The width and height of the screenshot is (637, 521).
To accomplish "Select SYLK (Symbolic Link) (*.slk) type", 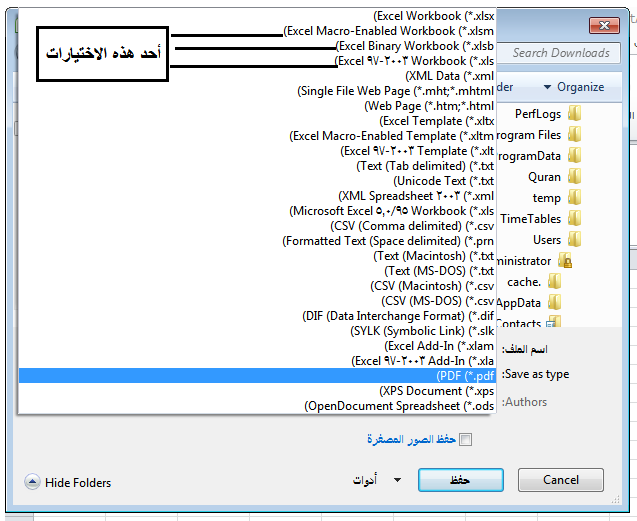I will pyautogui.click(x=257, y=331).
